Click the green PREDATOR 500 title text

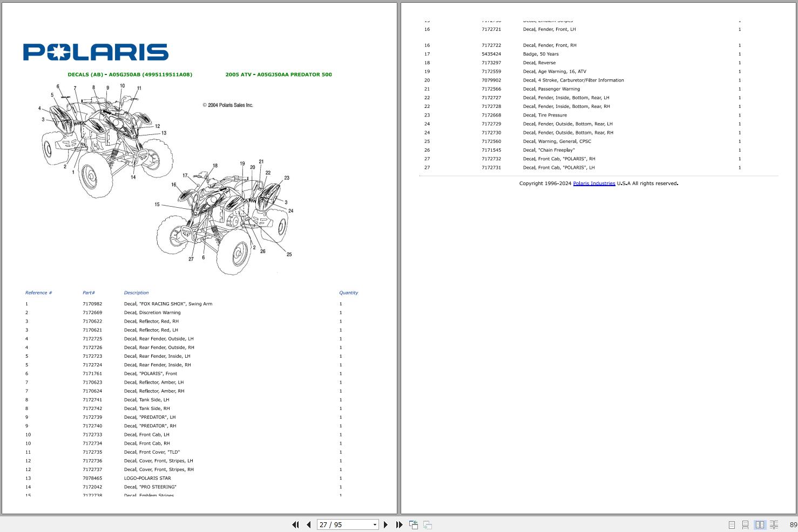279,74
